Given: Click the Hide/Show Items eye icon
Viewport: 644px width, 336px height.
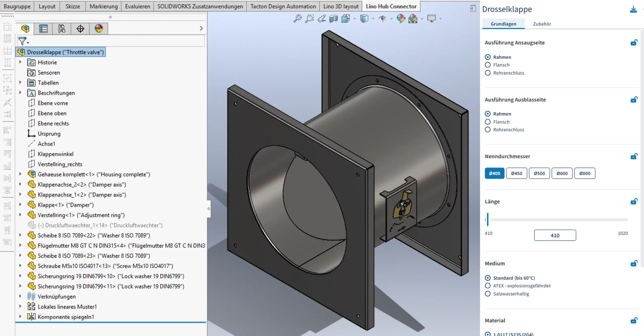Looking at the screenshot, I should pos(382,19).
